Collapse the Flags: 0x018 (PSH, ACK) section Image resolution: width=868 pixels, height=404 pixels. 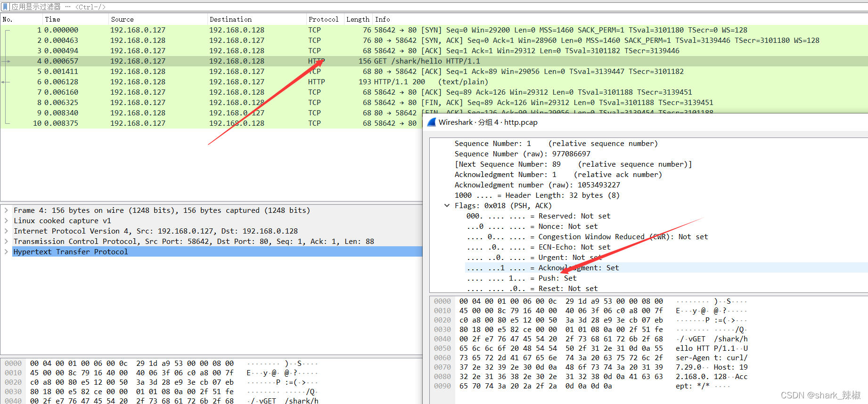(447, 206)
